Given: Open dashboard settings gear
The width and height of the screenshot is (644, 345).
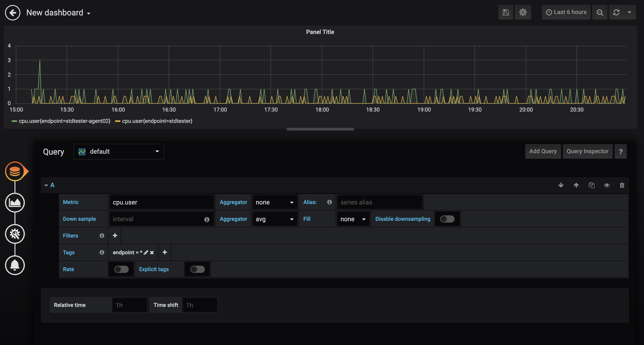Looking at the screenshot, I should coord(523,12).
